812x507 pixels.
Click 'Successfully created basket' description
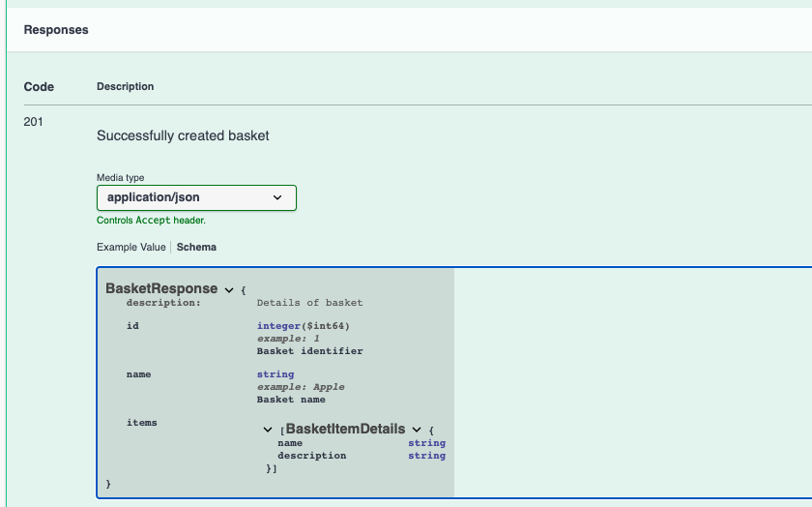(183, 135)
